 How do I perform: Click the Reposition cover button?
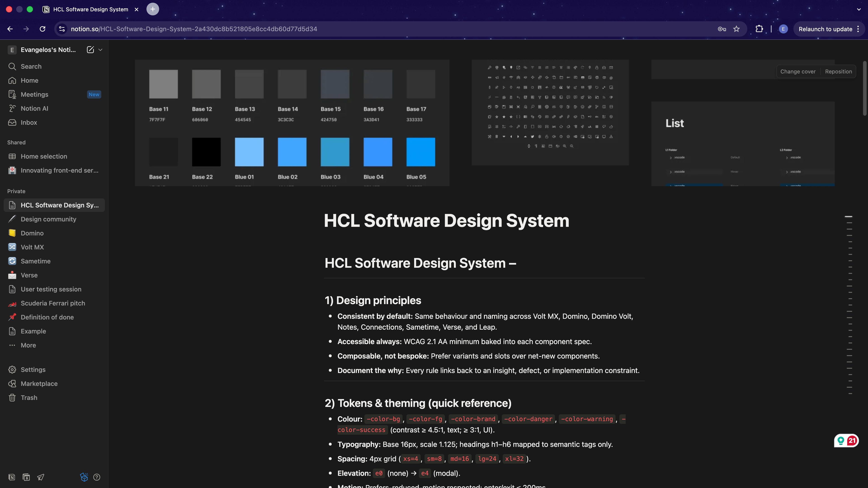[x=838, y=71]
